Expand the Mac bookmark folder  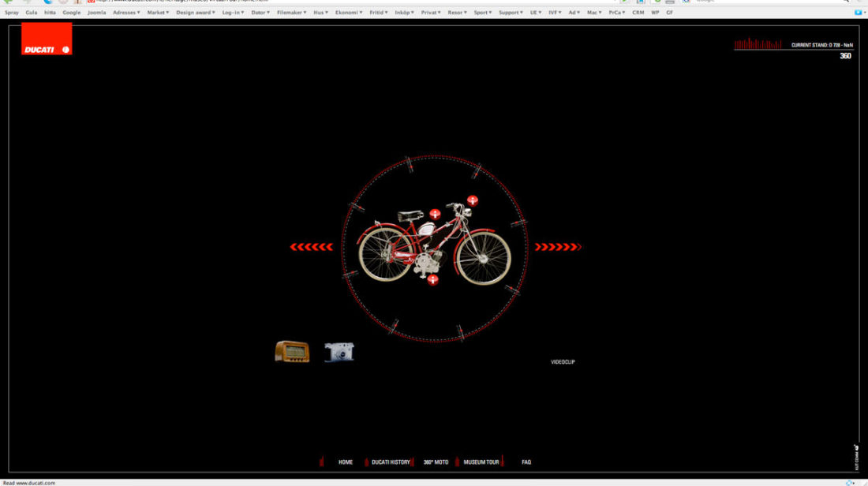(x=594, y=12)
